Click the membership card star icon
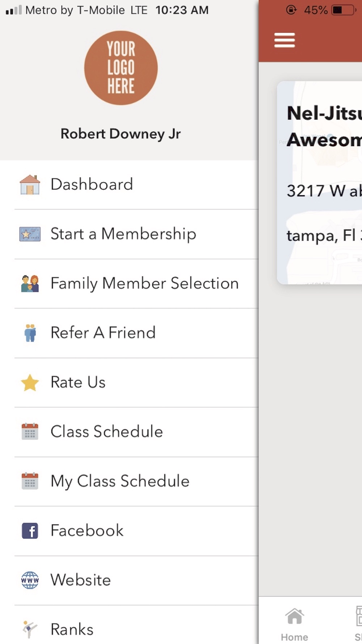This screenshot has height=644, width=362. (x=30, y=234)
